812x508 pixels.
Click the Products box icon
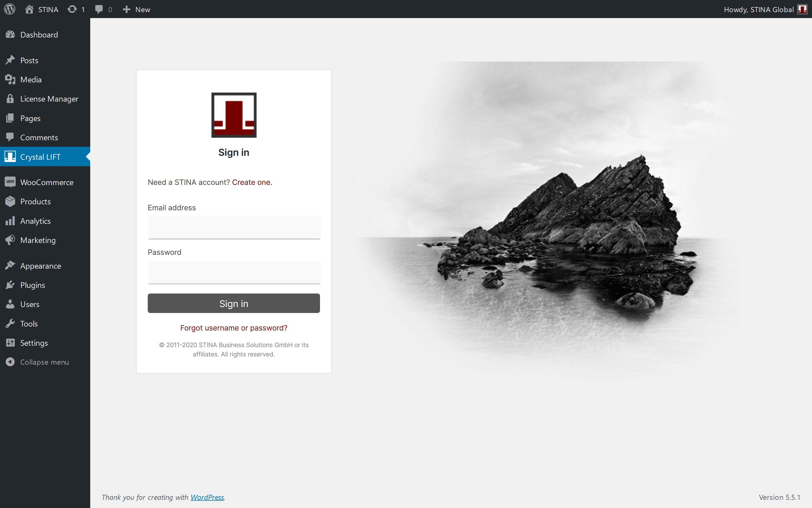[10, 201]
